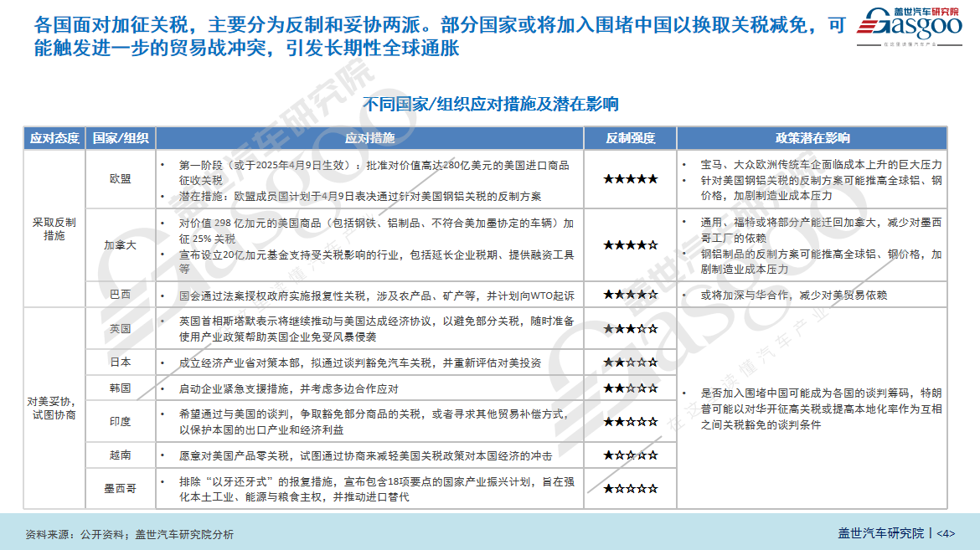Click the 国家/组织 column header
The height and width of the screenshot is (550, 980).
[x=121, y=138]
